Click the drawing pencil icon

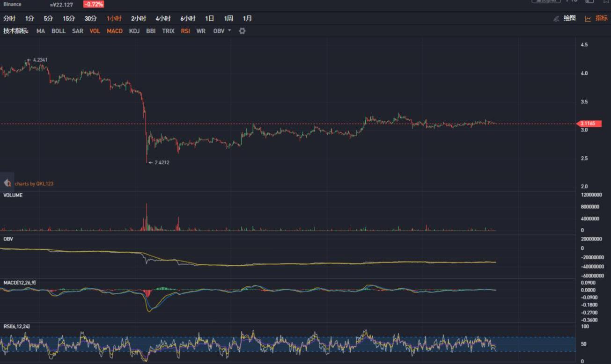tap(556, 19)
